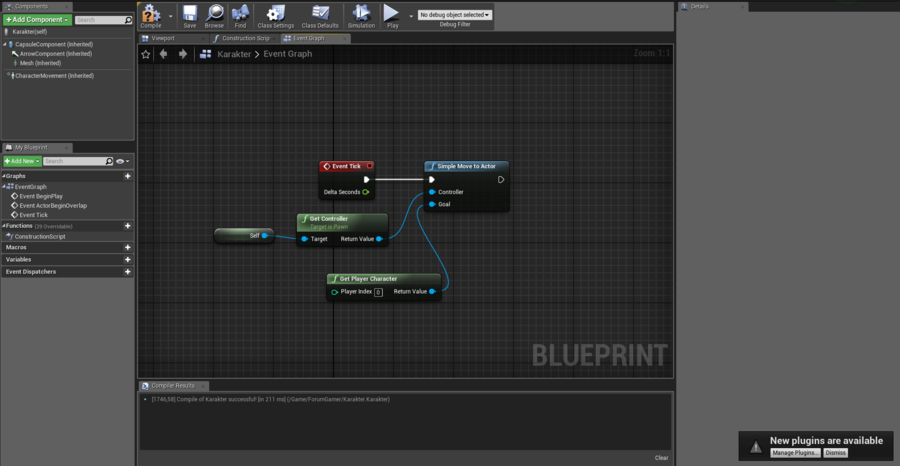The image size is (900, 466).
Task: Add a new variable with plus
Action: (x=127, y=259)
